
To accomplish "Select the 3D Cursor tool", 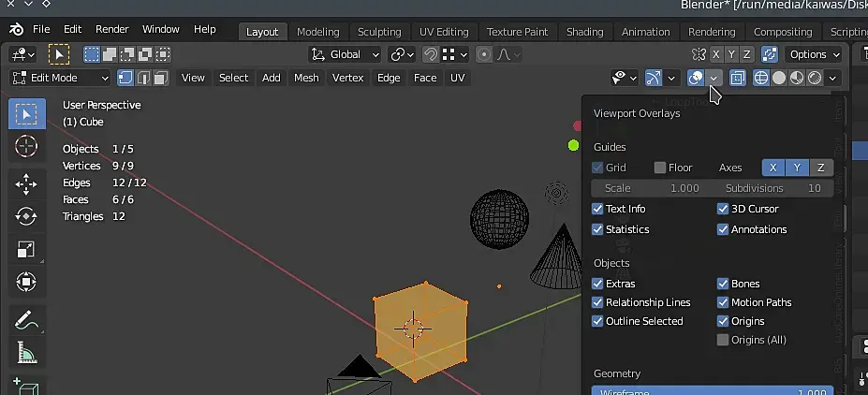I will (x=26, y=147).
